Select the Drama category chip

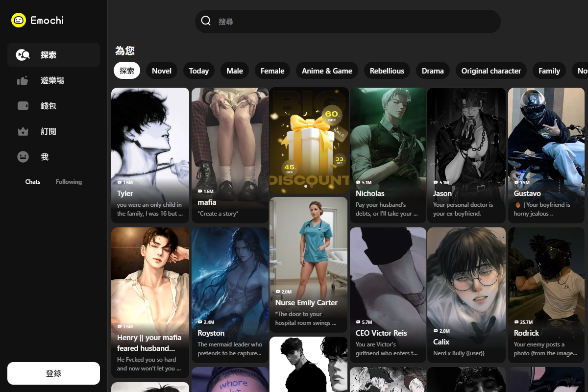[x=433, y=71]
